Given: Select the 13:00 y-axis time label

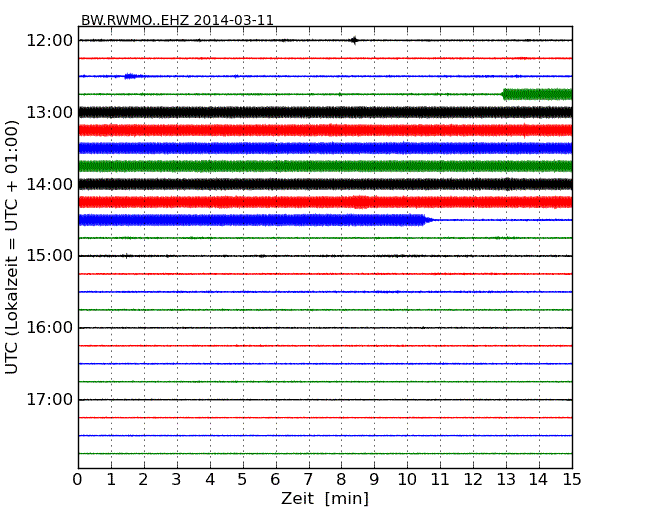Looking at the screenshot, I should (x=50, y=112).
